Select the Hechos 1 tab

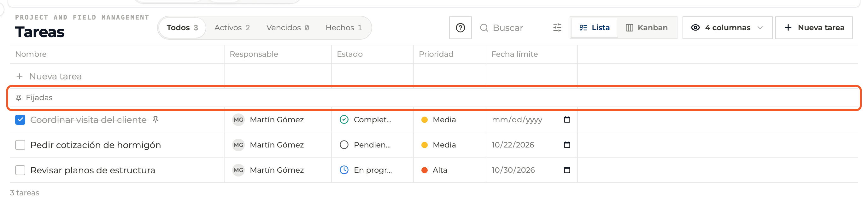(x=344, y=28)
